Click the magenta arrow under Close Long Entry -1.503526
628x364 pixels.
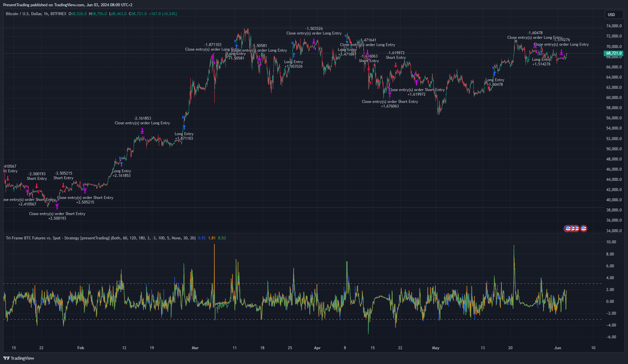pos(314,41)
